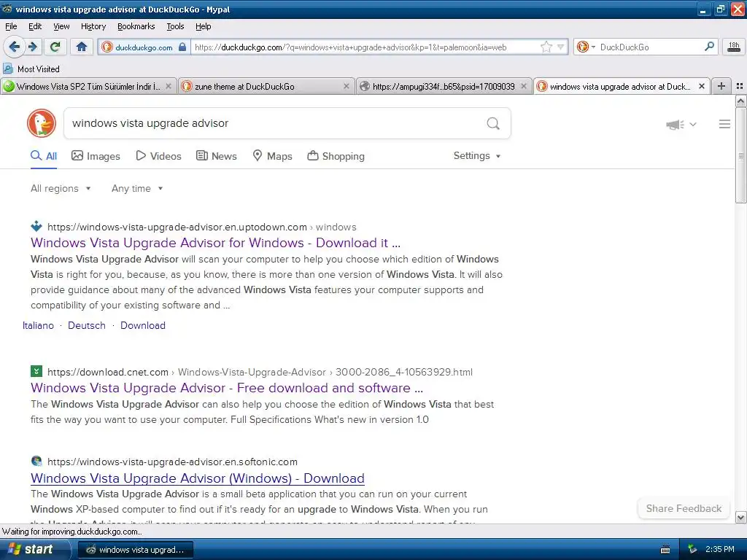
Task: Select the Mypal taskbar window button
Action: point(135,550)
